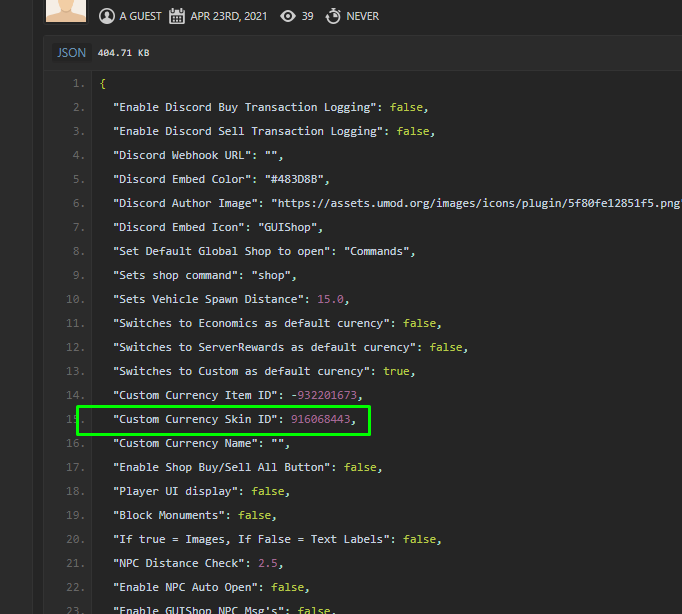682x614 pixels.
Task: Click "Custom Currency Name" key
Action: pos(185,443)
